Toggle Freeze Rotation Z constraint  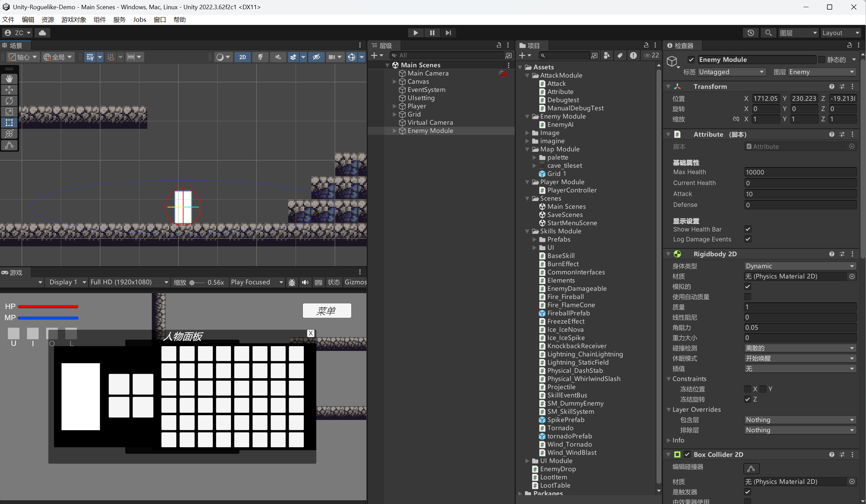click(x=747, y=399)
